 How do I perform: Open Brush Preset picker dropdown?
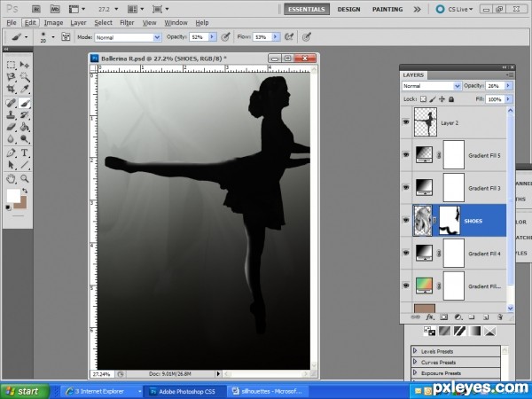[x=53, y=36]
